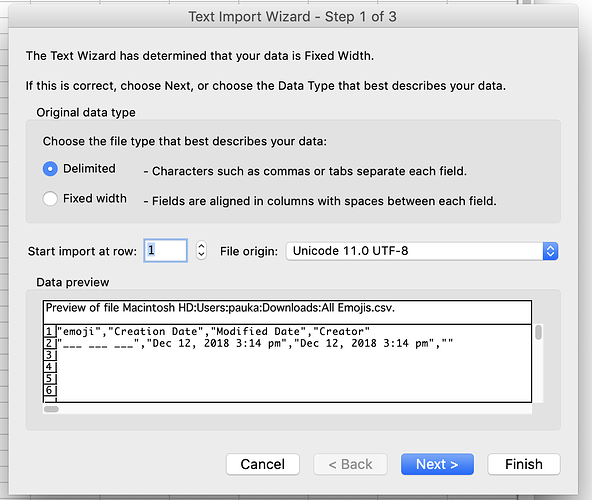
Task: Click the data preview horizontal scrollbar thumb
Action: pyautogui.click(x=51, y=409)
